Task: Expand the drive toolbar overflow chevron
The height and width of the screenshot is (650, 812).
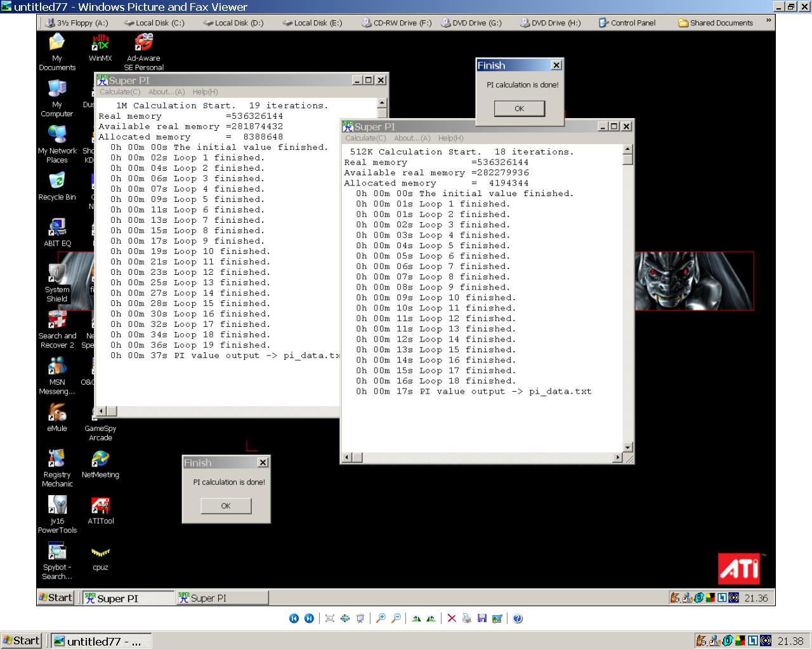Action: (769, 21)
